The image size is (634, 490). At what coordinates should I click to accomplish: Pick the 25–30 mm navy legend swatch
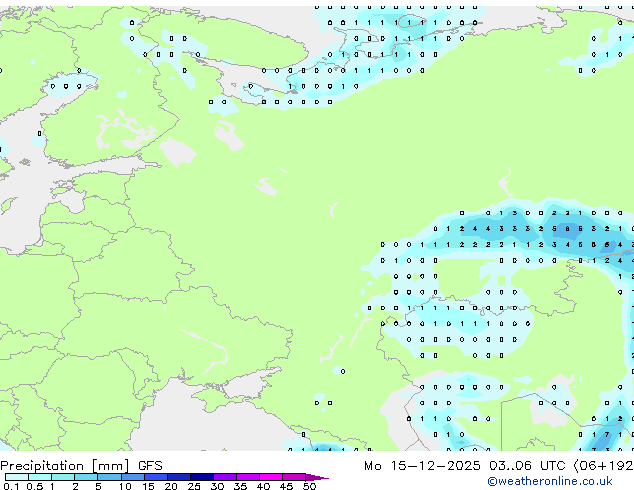pyautogui.click(x=202, y=477)
